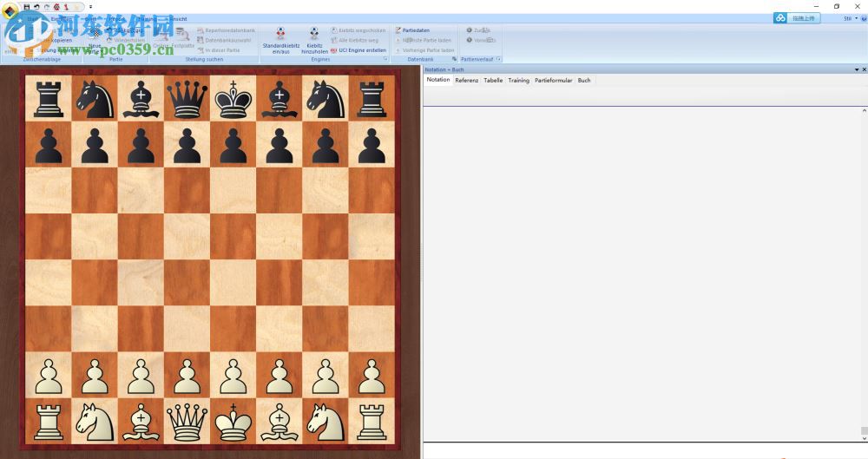The height and width of the screenshot is (459, 868).
Task: Open the quick access toolbar customize arrow
Action: (91, 7)
